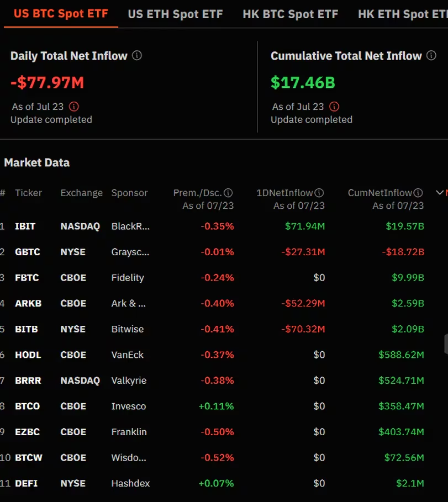448x502 pixels.
Task: Sort table by Sponsor column header
Action: (129, 193)
